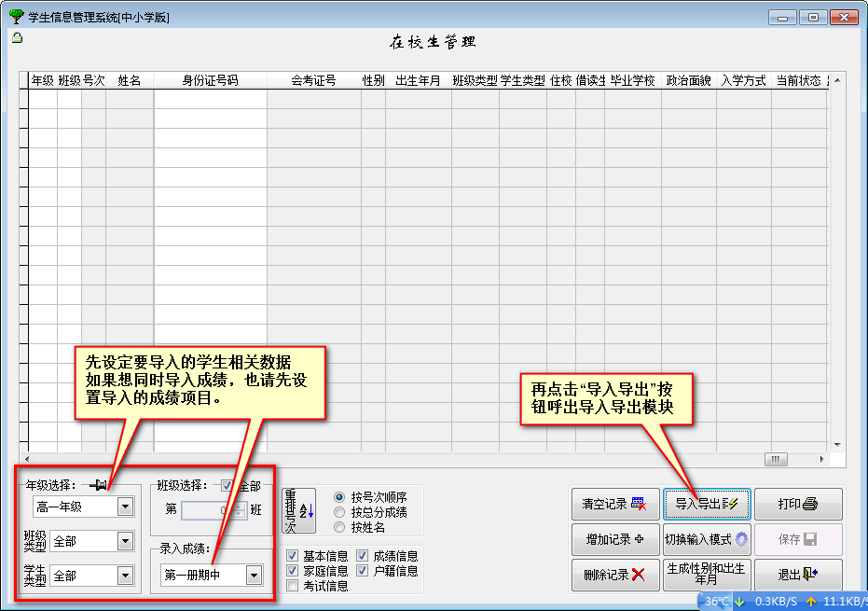Click the 生成性别和出生年月 button

[x=706, y=575]
